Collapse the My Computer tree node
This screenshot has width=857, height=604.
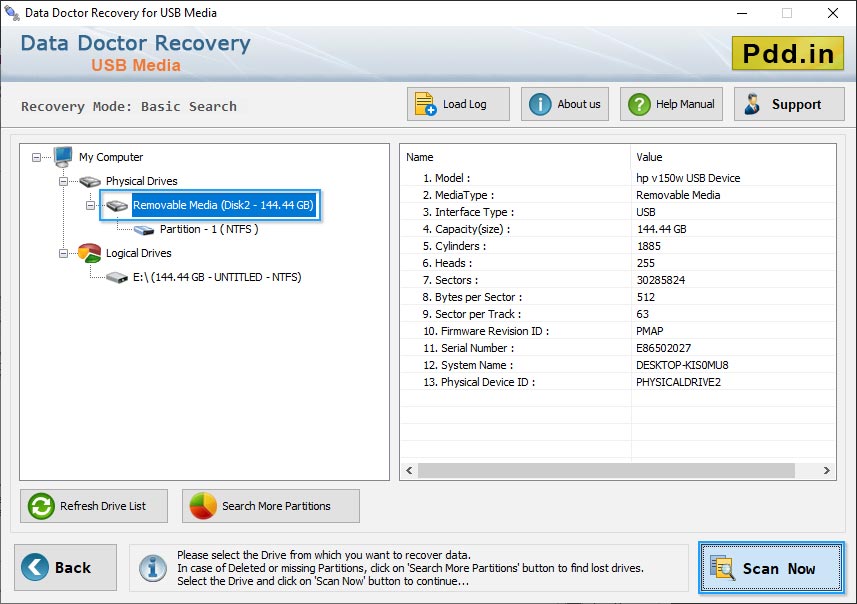[36, 157]
